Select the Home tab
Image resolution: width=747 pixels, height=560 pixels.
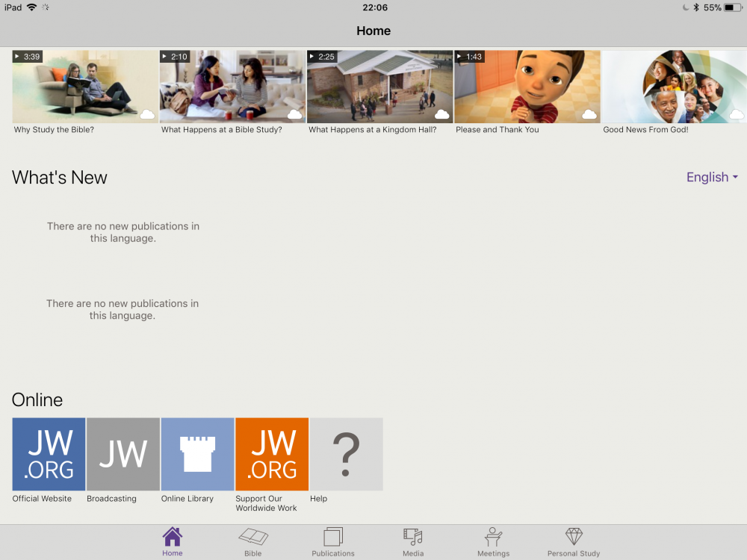pyautogui.click(x=173, y=542)
